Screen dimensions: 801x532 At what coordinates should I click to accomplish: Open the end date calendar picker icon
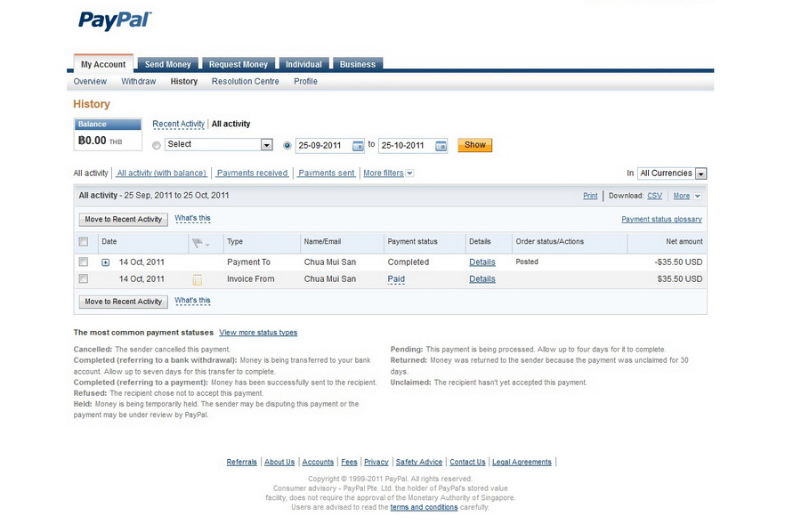[441, 146]
